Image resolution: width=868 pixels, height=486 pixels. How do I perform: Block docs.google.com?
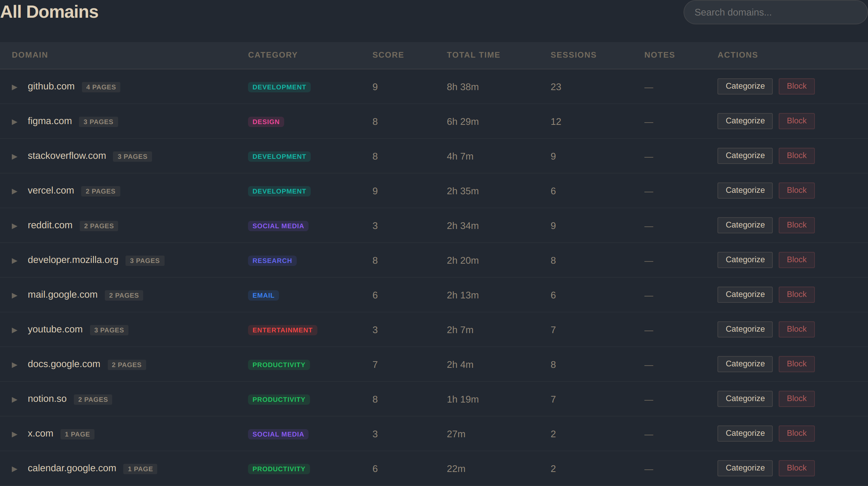pos(796,364)
